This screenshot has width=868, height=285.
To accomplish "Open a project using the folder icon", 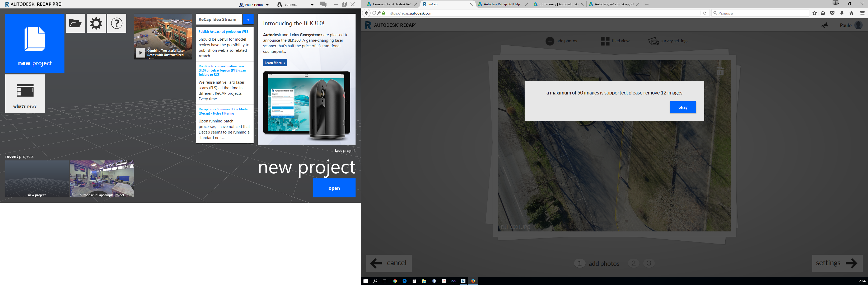I will click(75, 23).
